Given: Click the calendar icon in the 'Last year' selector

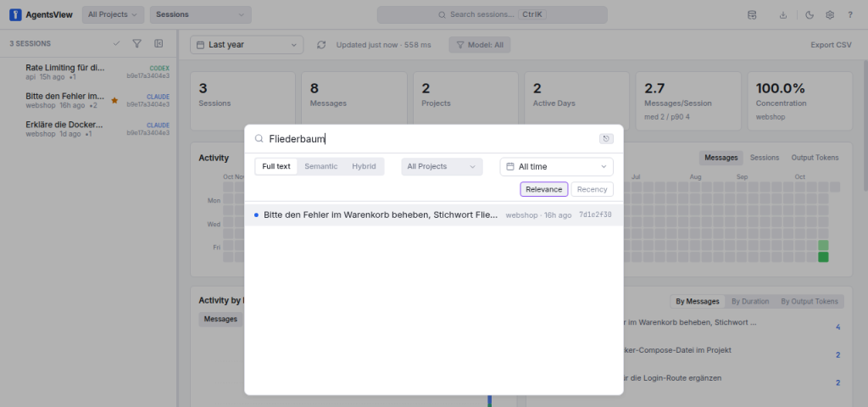Looking at the screenshot, I should 200,45.
